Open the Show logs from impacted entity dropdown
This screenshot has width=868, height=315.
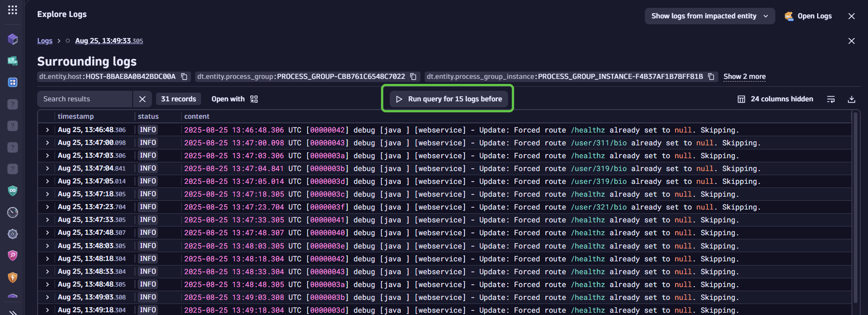pos(710,16)
